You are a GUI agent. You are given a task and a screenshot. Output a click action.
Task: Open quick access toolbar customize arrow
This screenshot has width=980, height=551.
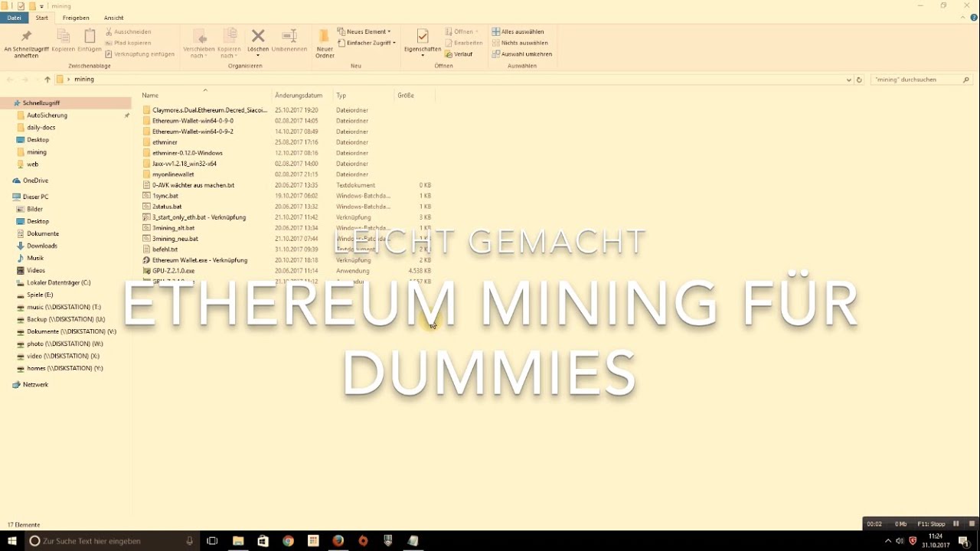(41, 6)
